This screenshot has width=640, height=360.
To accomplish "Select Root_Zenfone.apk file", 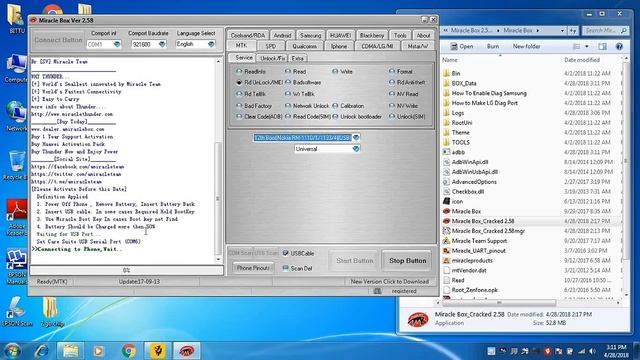I will pos(474,290).
